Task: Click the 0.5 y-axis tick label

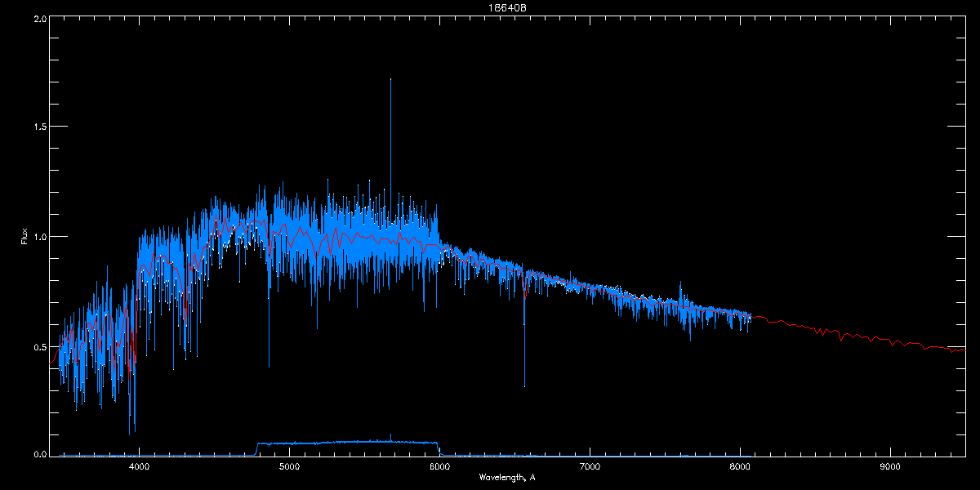Action: point(39,346)
